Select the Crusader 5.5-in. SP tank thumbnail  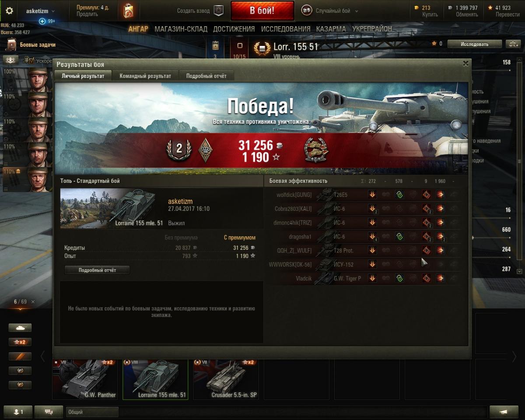pos(226,380)
